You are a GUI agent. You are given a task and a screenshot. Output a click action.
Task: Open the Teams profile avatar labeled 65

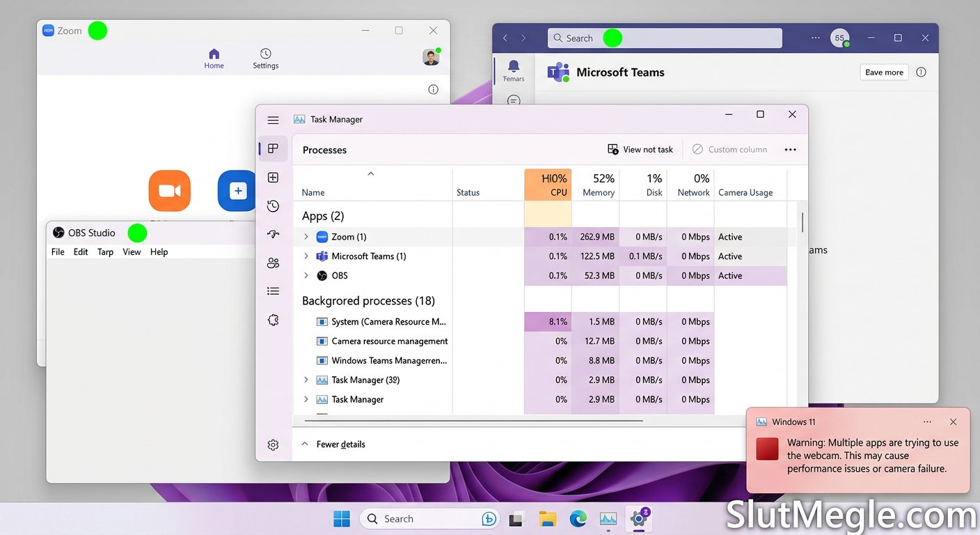click(839, 38)
